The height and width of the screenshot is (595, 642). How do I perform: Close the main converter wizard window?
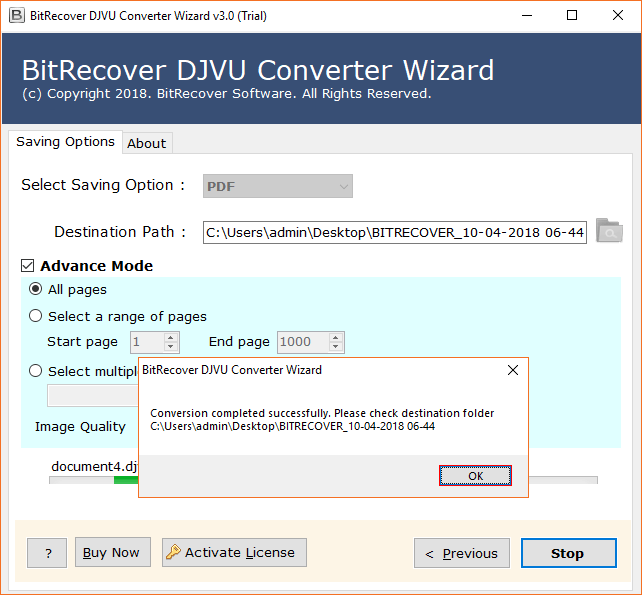(x=617, y=16)
